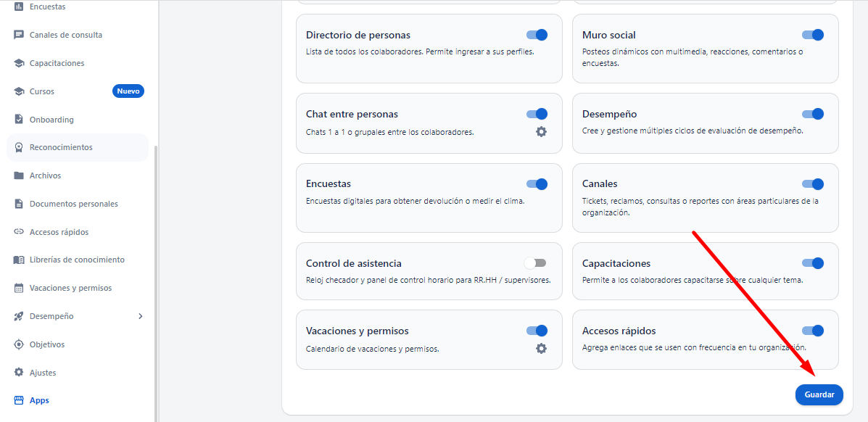Toggle off the Canales switch
868x422 pixels.
click(813, 184)
